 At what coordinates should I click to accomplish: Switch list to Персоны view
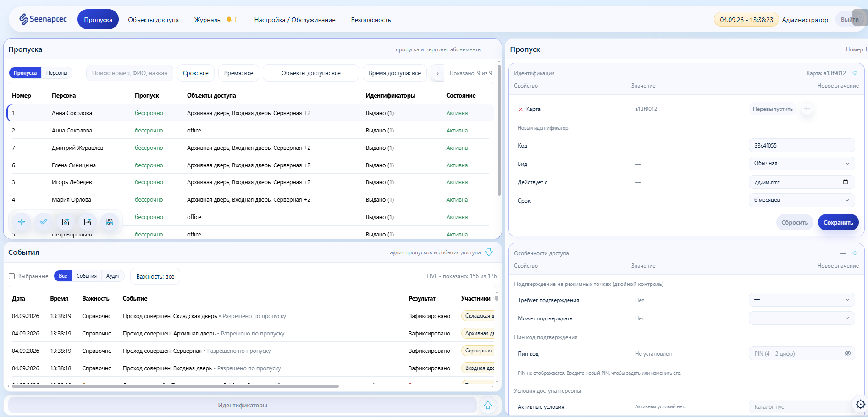(x=57, y=73)
